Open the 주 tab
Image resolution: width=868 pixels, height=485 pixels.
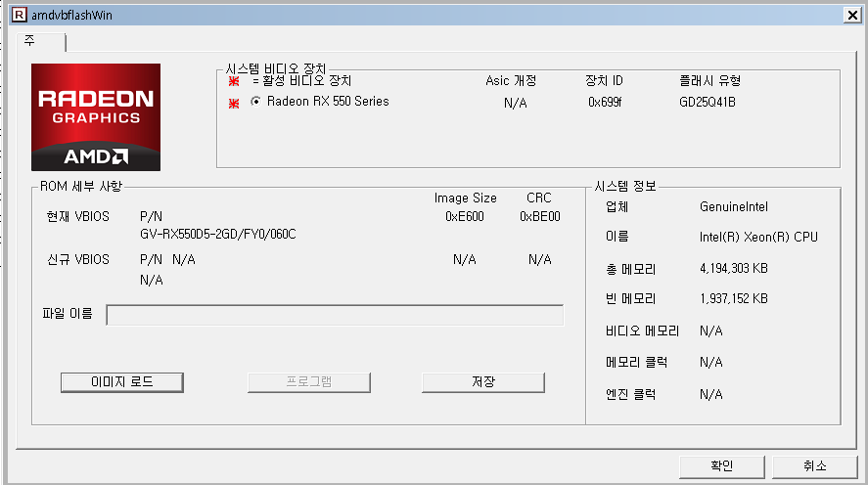[x=40, y=41]
